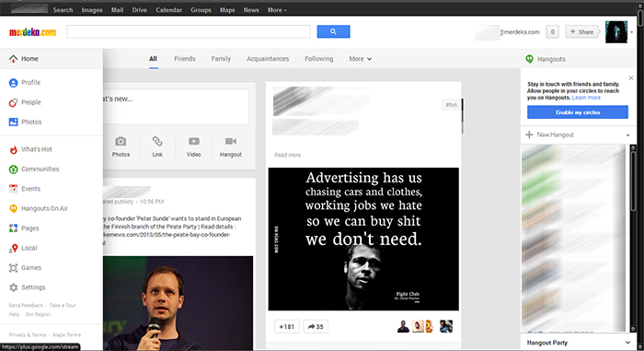Click Send Feedback link
644x351 pixels.
point(26,305)
